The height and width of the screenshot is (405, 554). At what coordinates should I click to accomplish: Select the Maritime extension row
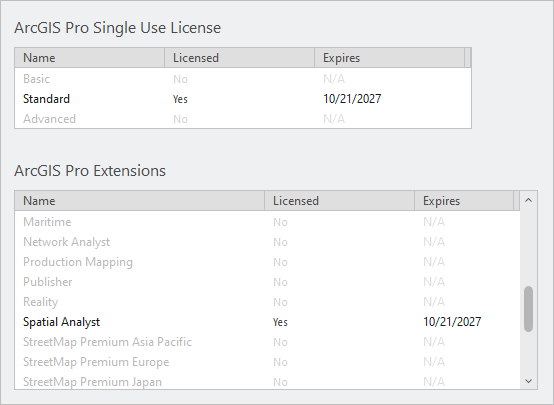267,222
